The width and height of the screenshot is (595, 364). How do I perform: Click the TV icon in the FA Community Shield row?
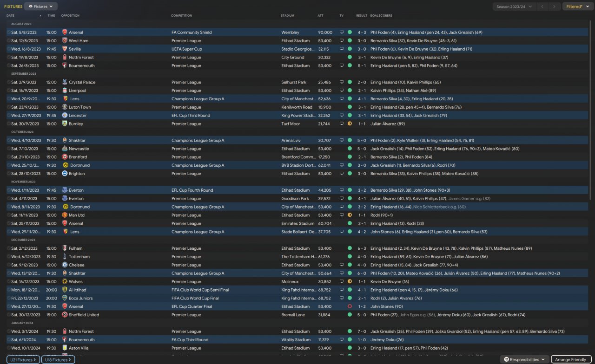(x=342, y=32)
